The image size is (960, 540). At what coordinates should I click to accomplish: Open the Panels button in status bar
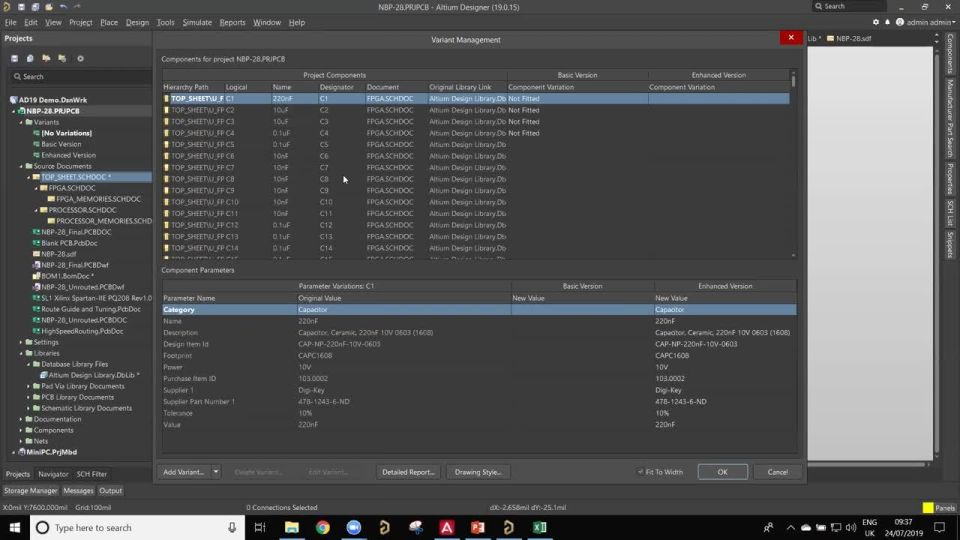click(945, 508)
